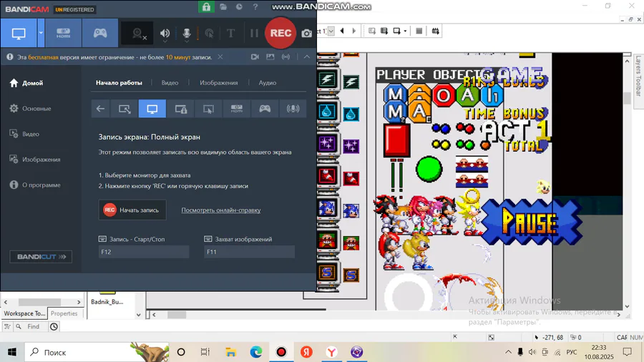This screenshot has height=362, width=644.
Task: Open Посмотреть онлайн-справку link
Action: point(221,210)
